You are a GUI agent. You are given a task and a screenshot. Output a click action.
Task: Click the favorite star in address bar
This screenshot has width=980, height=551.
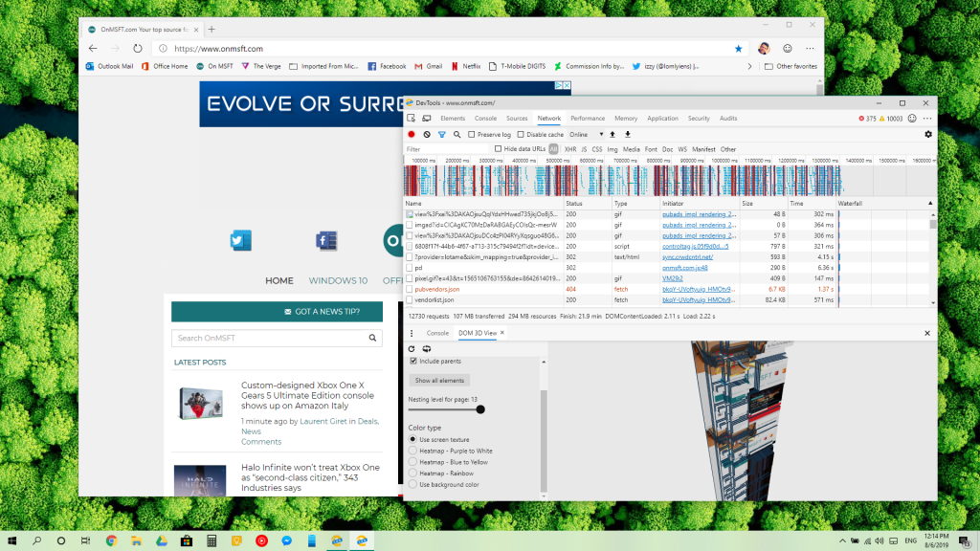click(738, 48)
